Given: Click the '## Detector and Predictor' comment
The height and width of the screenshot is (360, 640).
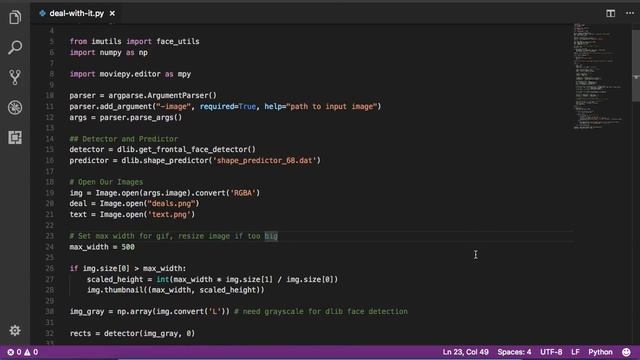Looking at the screenshot, I should click(124, 139).
